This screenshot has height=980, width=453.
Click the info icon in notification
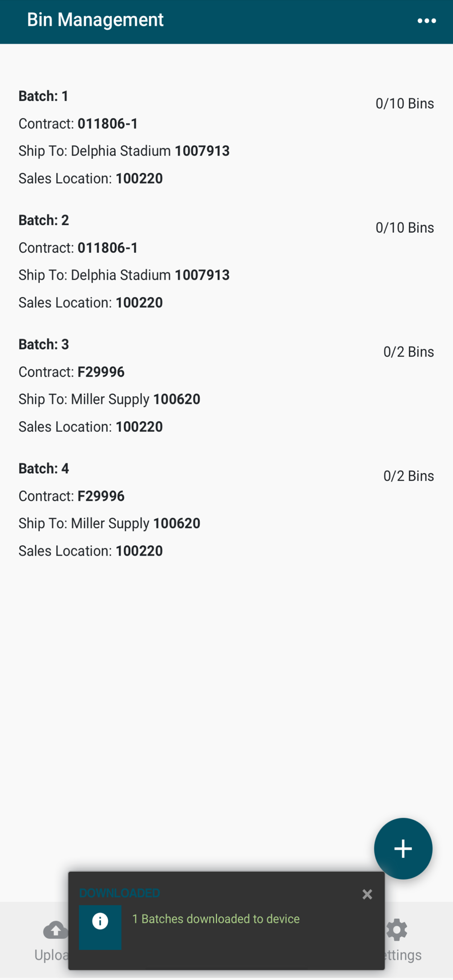point(100,922)
